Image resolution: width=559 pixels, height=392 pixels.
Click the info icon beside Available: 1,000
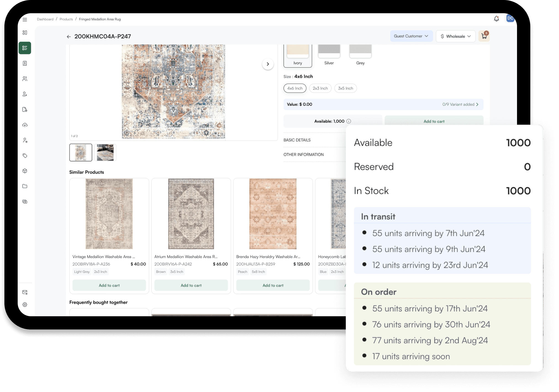[x=349, y=121]
